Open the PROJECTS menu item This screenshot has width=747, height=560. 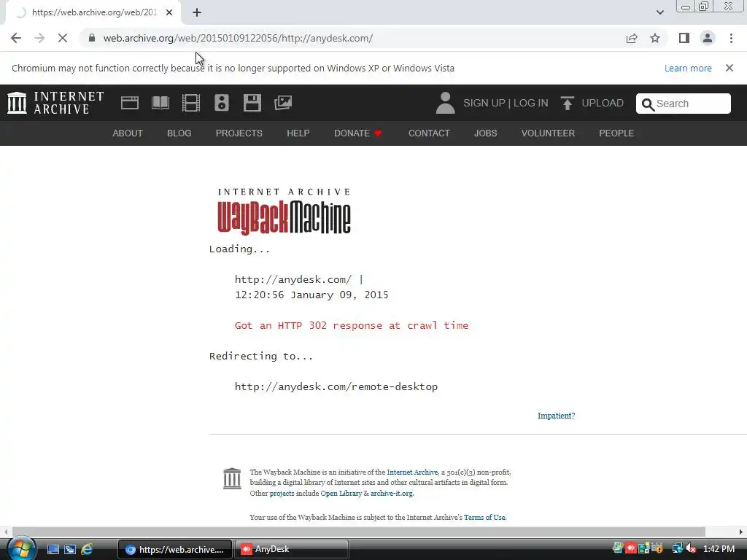(x=239, y=133)
